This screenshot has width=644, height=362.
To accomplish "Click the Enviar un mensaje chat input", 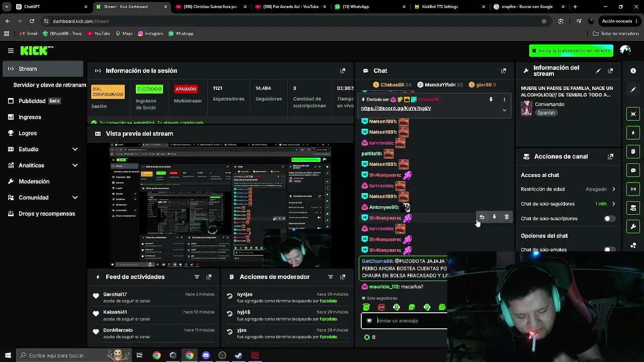I will click(404, 321).
